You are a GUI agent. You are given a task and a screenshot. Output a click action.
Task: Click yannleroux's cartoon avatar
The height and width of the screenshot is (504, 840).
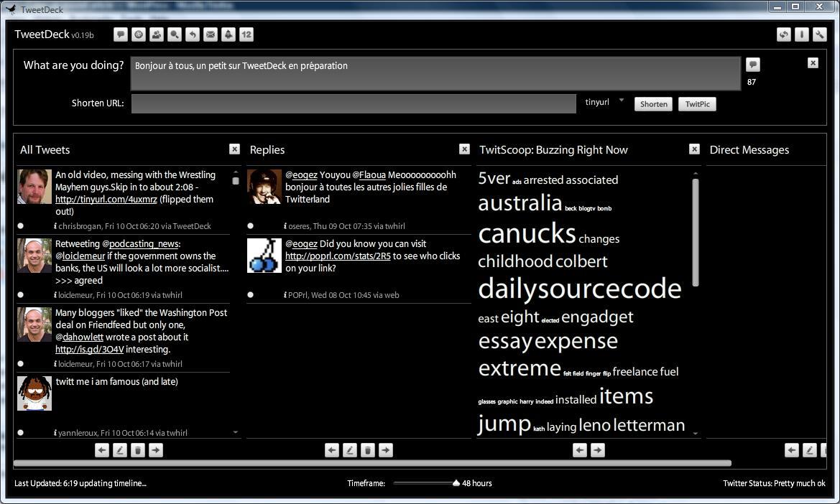(x=34, y=393)
